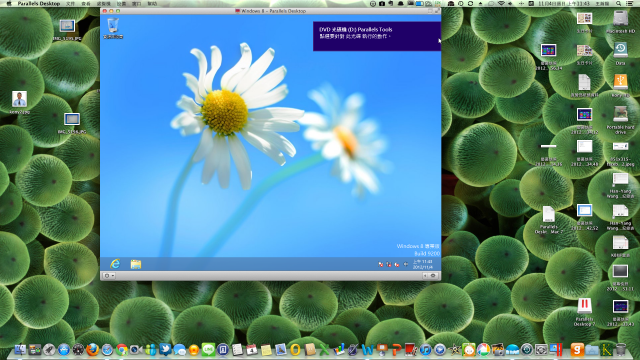Open the 視窗 menu in the menu bar
Viewport: 640px width, 360px height.
click(136, 3)
